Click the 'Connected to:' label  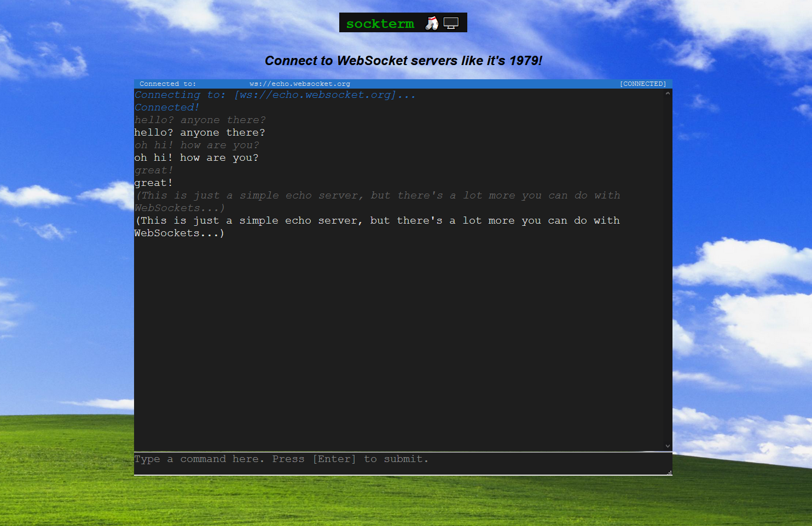[x=167, y=84]
